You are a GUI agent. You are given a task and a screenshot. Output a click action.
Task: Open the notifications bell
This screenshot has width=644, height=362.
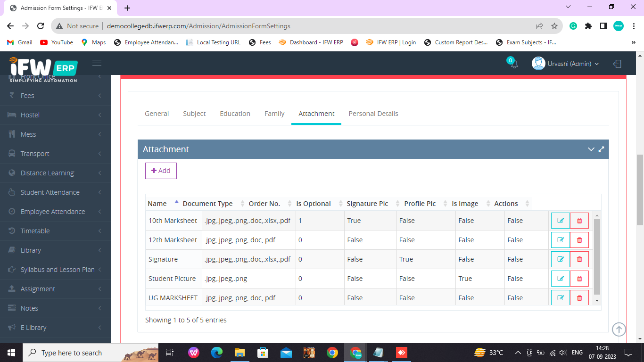point(514,64)
